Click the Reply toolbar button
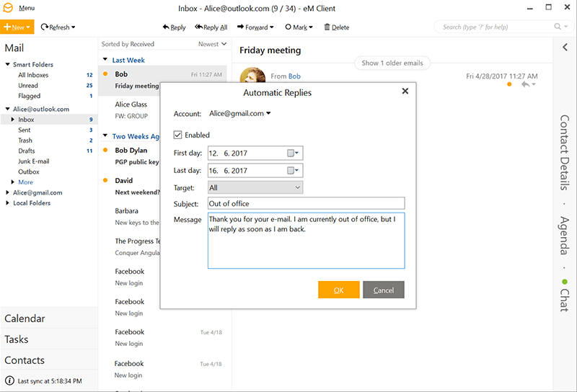Screen dimensions: 577x392 tap(174, 27)
